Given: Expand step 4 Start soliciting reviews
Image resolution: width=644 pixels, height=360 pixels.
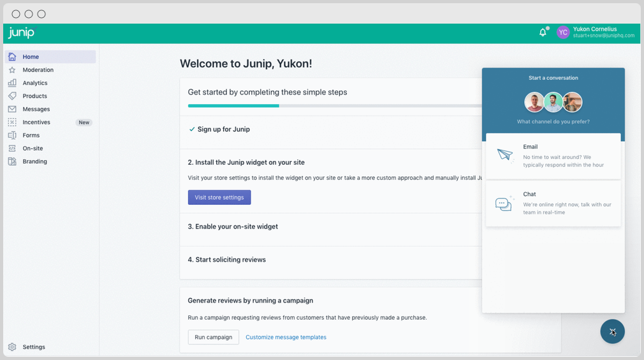Looking at the screenshot, I should coord(227,260).
